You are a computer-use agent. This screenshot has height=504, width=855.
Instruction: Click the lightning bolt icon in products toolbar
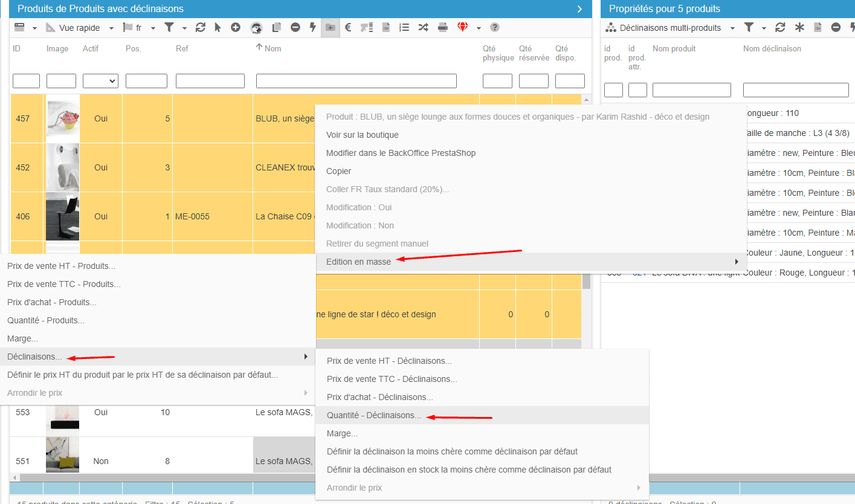point(312,28)
